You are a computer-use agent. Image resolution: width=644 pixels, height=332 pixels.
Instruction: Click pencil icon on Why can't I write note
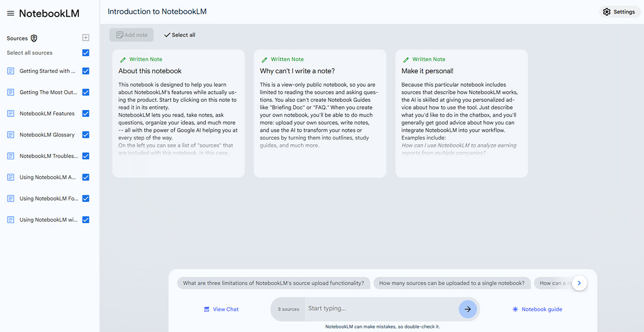[265, 60]
